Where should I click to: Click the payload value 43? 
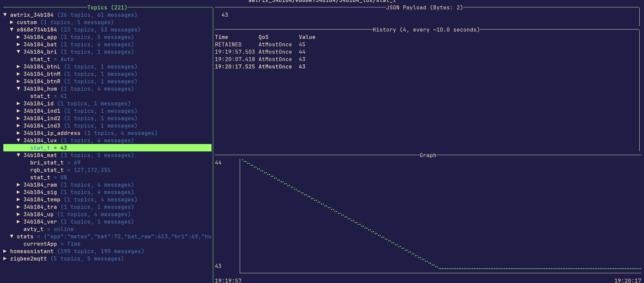click(225, 15)
